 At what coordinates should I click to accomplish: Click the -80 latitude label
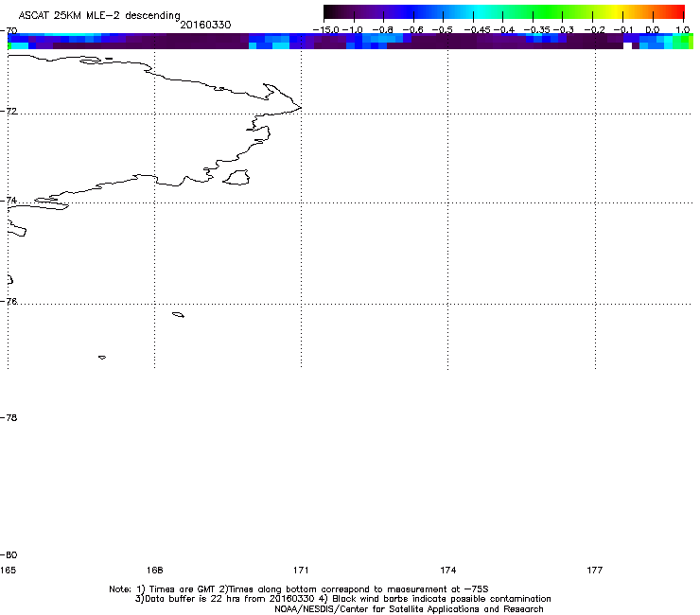click(9, 554)
